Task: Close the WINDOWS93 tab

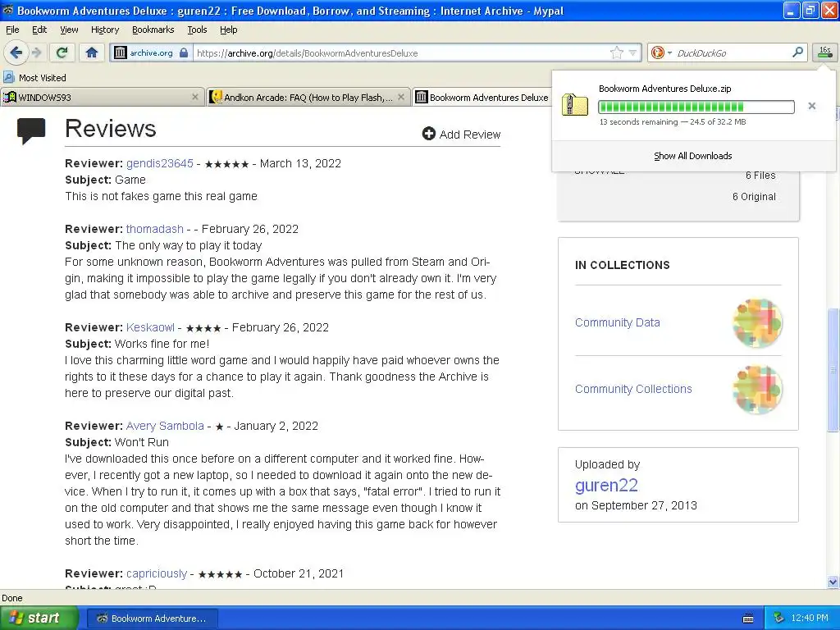Action: click(195, 97)
